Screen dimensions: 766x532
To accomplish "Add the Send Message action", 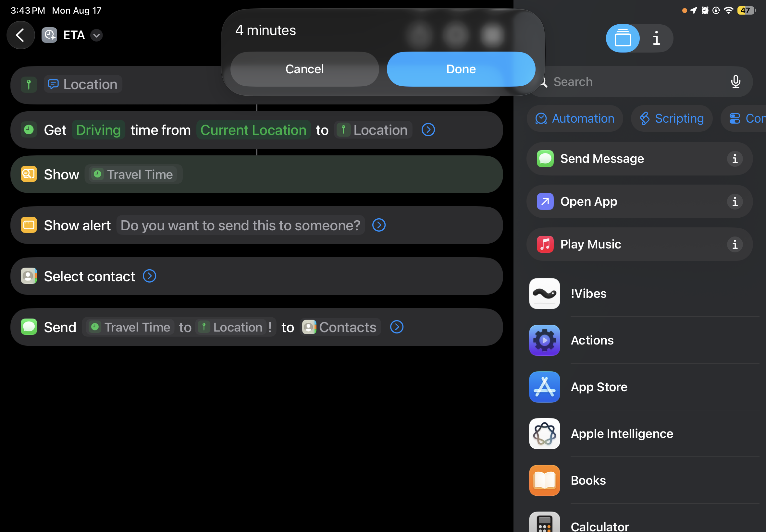I will coord(639,159).
